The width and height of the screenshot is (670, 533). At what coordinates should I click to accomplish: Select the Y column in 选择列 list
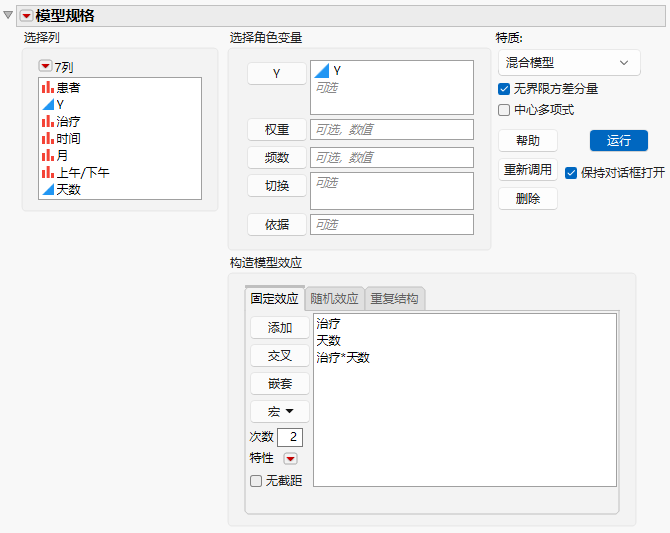[x=60, y=105]
